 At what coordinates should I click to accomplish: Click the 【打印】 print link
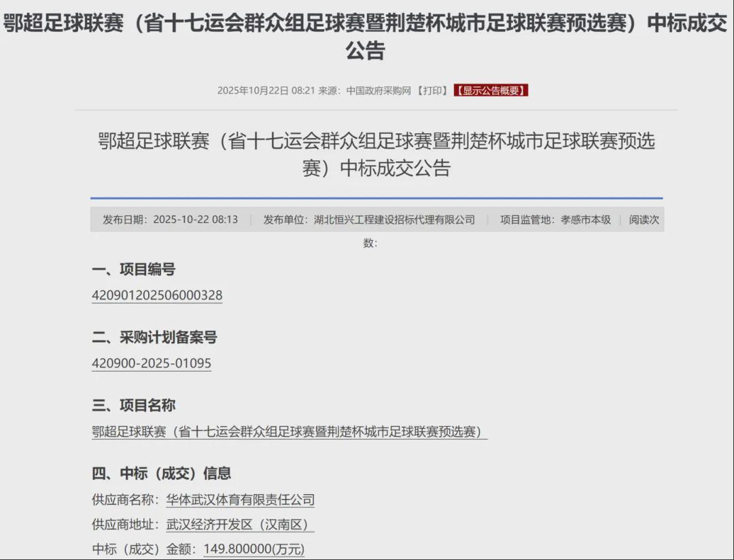pyautogui.click(x=432, y=90)
